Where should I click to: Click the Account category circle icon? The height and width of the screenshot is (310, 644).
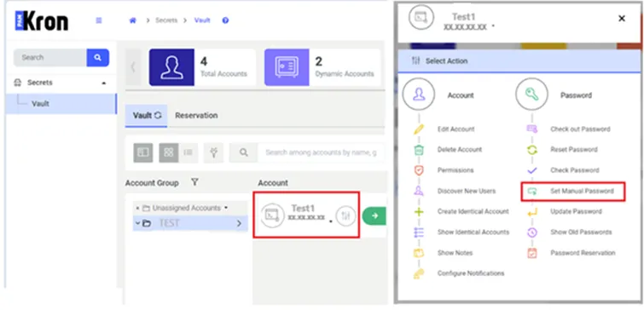[x=419, y=95]
